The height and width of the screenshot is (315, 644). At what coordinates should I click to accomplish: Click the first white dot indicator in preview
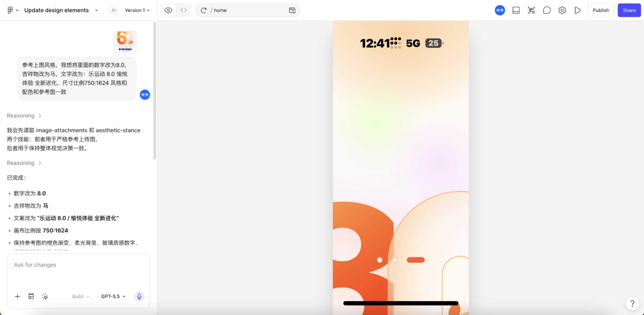380,260
